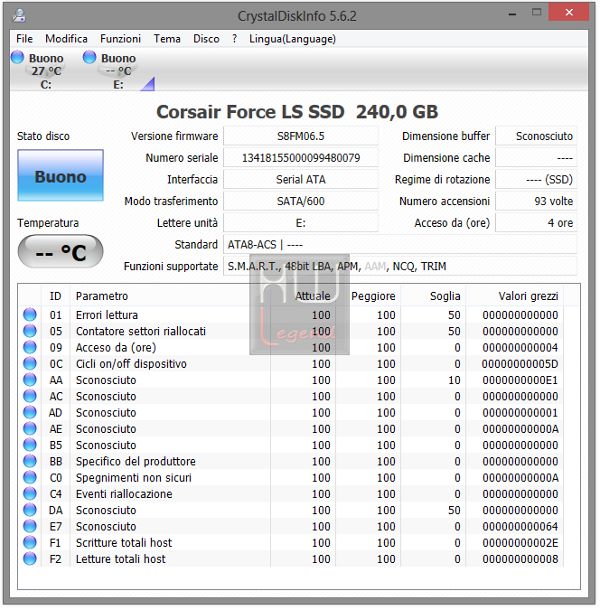Click the Parametro column header
Image resolution: width=600 pixels, height=610 pixels.
coord(170,296)
